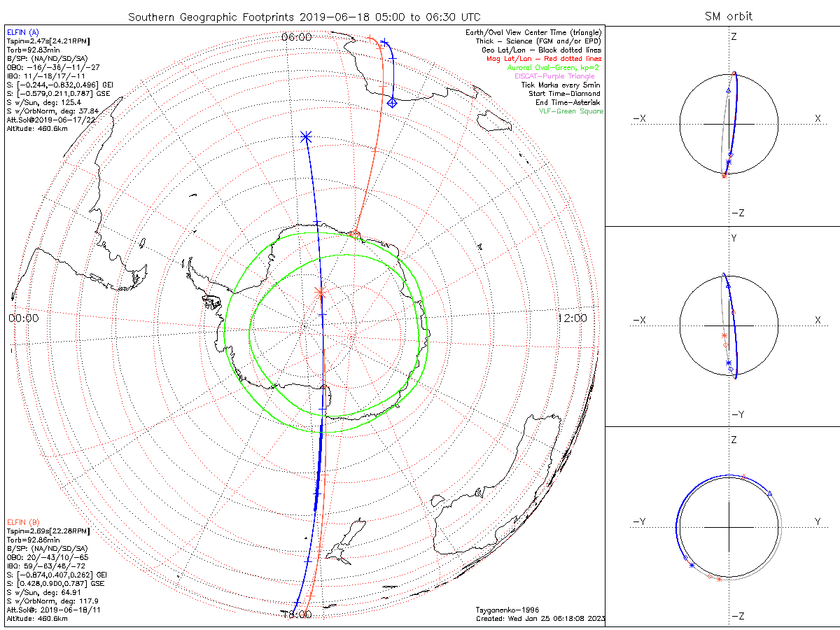Click 'S w/OrbNorm, deg: 117.9' line
This screenshot has width=840, height=630.
[52, 601]
